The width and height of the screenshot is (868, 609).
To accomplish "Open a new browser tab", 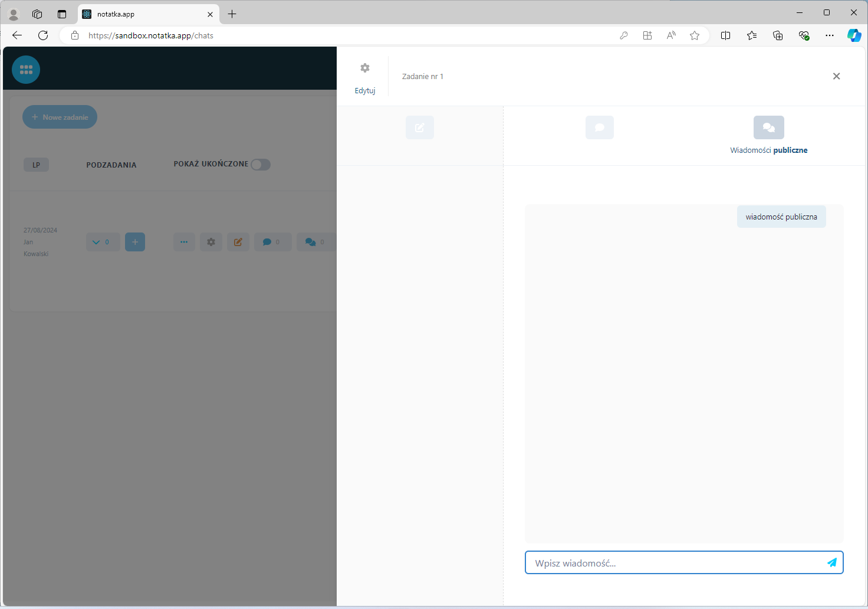I will [232, 14].
